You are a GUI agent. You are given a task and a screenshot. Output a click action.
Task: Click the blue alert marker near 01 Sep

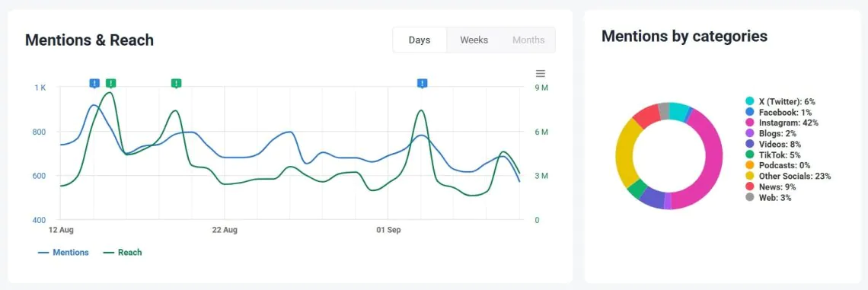click(x=423, y=84)
